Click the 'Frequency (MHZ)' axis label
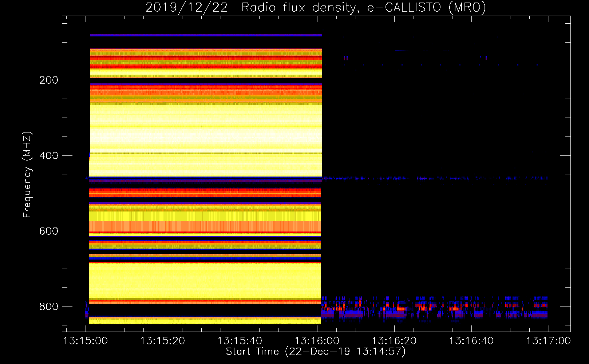589x364 pixels. (x=27, y=174)
